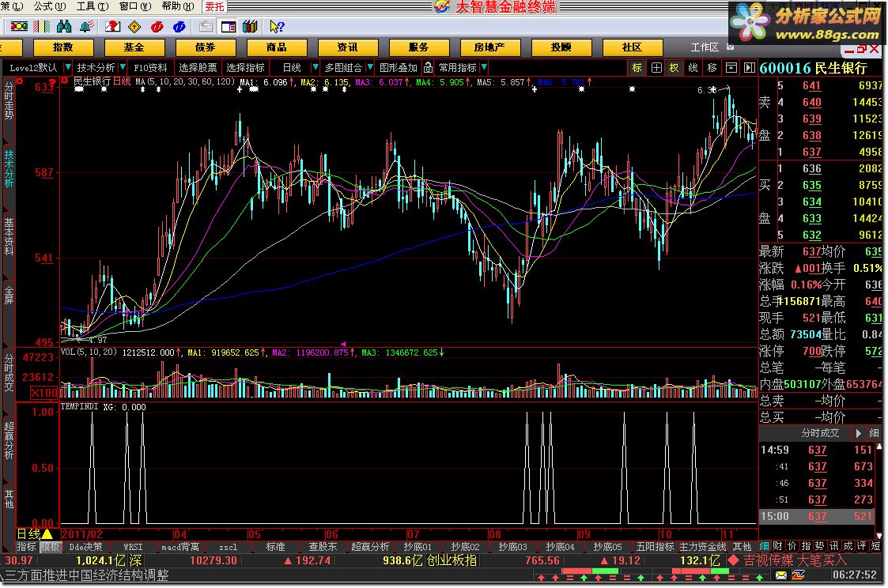
Task: Open the binoculars search tool
Action: [x=64, y=26]
